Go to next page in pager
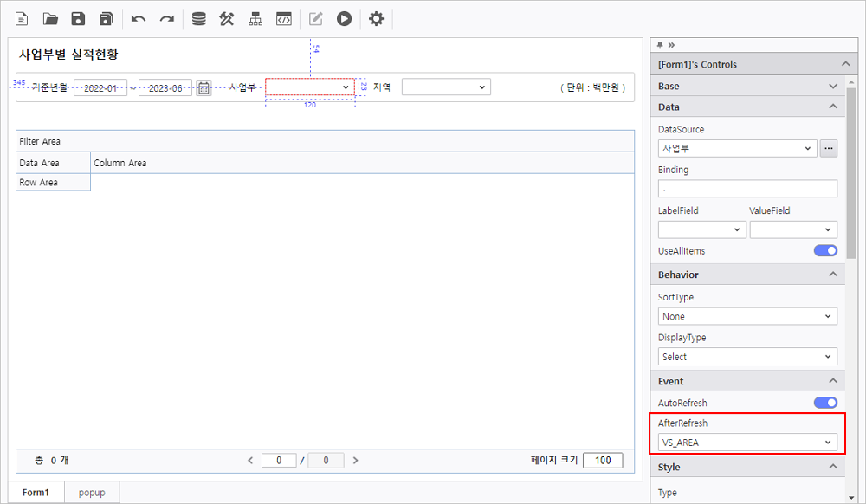This screenshot has width=866, height=504. pos(356,461)
